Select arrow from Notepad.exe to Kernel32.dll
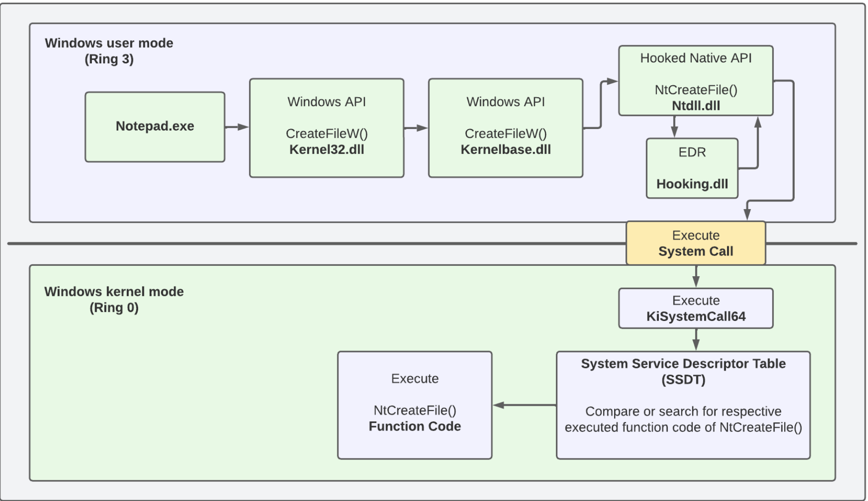 tap(237, 127)
